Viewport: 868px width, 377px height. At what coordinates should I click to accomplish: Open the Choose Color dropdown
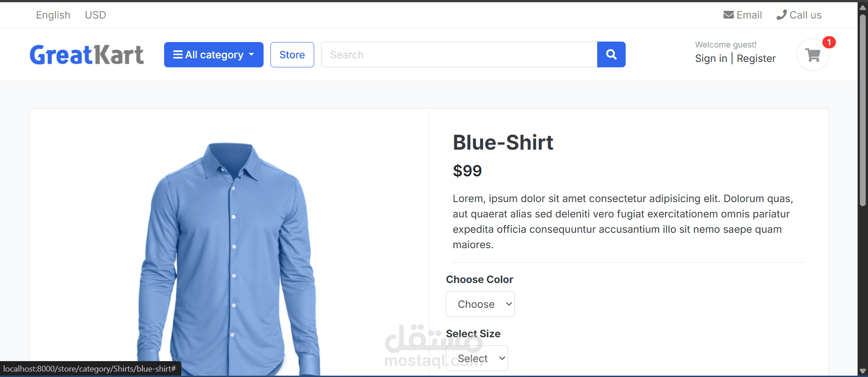coord(480,304)
